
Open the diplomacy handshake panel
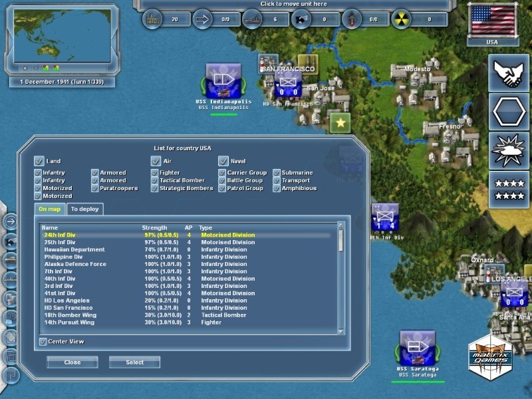pos(509,73)
